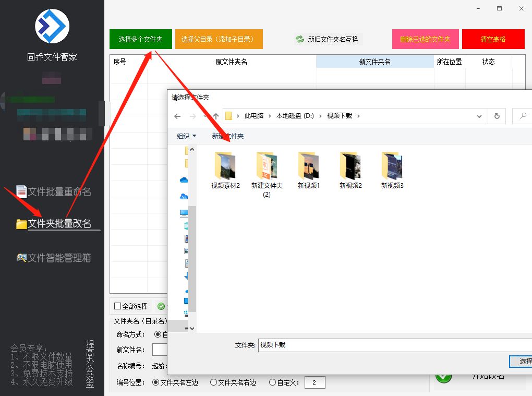532x396 pixels.
Task: Click the 所在位置 column header
Action: coord(449,62)
